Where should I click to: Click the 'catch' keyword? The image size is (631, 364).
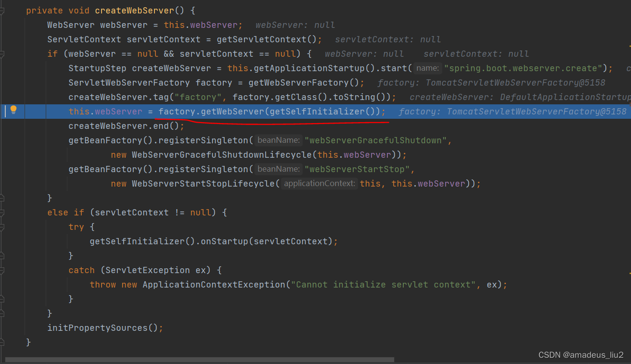click(81, 270)
